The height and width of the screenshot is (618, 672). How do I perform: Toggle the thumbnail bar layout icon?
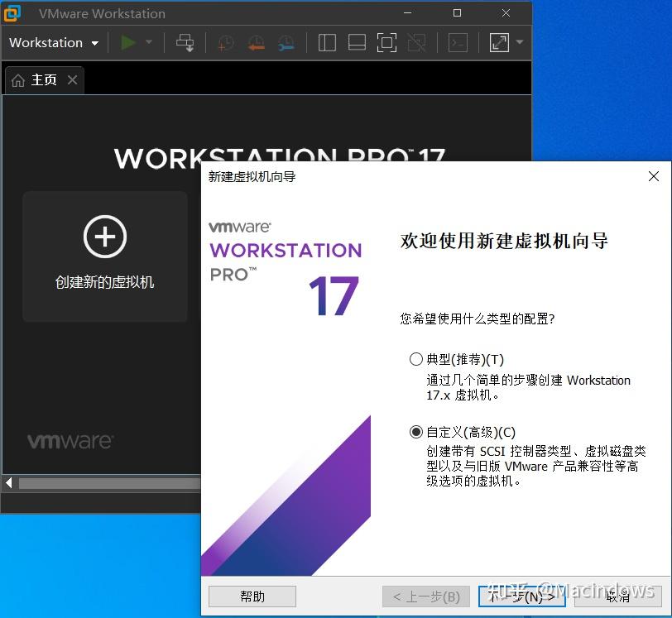pos(357,42)
